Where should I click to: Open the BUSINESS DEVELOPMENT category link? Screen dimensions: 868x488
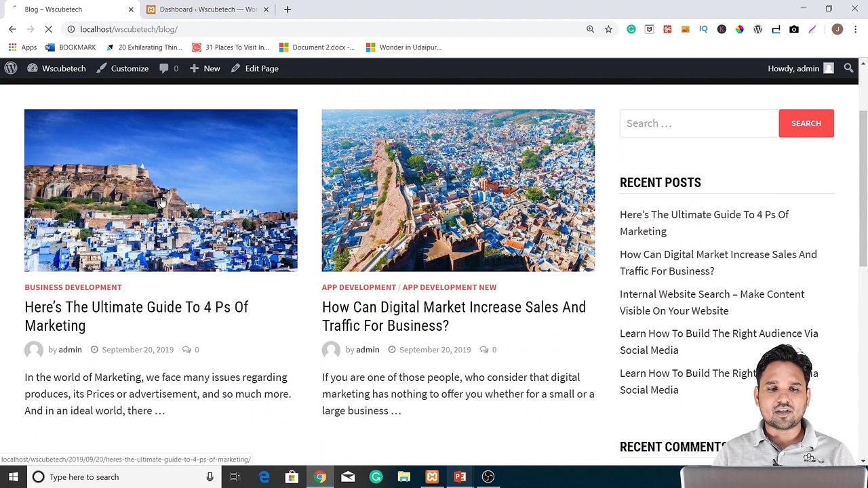coord(73,287)
